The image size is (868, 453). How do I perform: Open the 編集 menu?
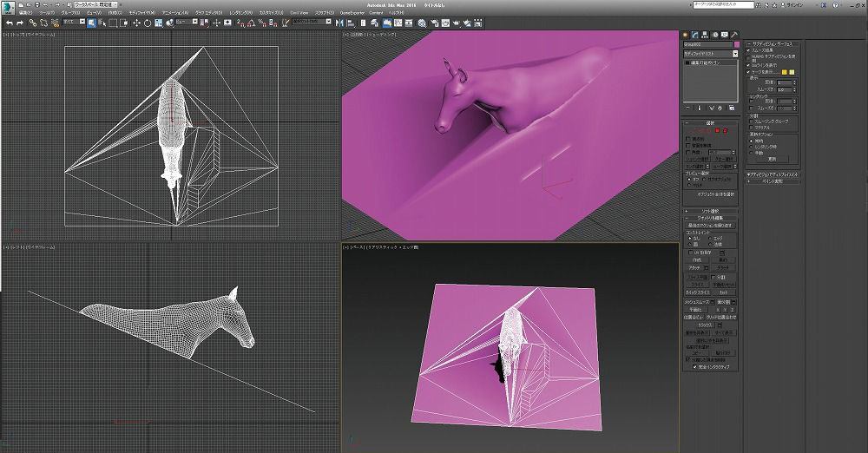click(25, 12)
